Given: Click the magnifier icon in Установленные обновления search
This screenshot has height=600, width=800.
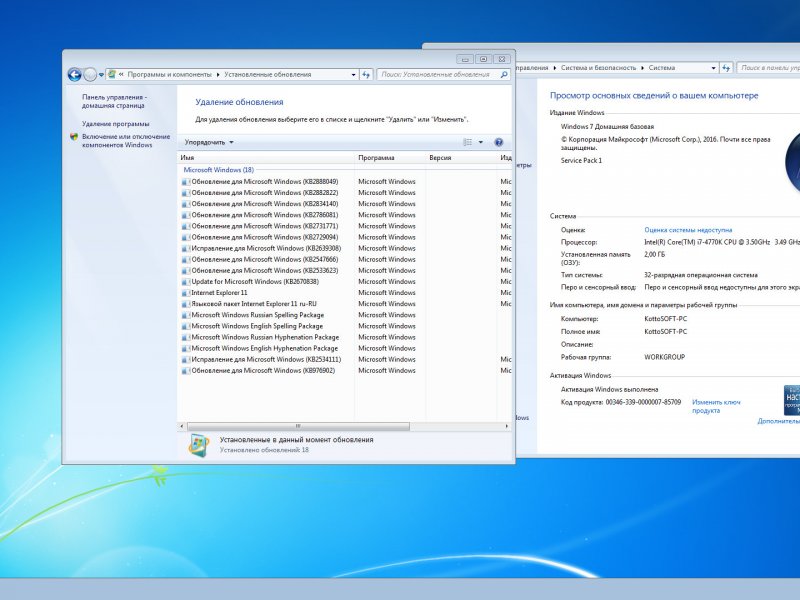Looking at the screenshot, I should click(504, 74).
